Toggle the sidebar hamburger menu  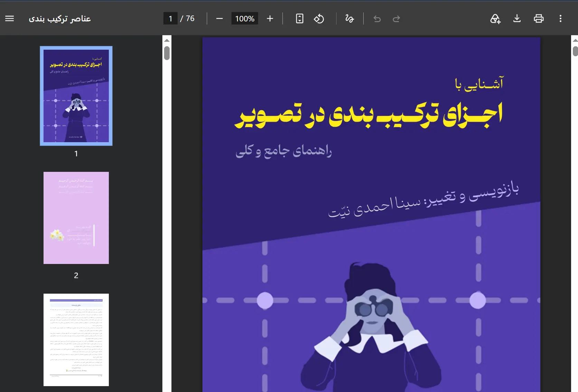point(10,19)
